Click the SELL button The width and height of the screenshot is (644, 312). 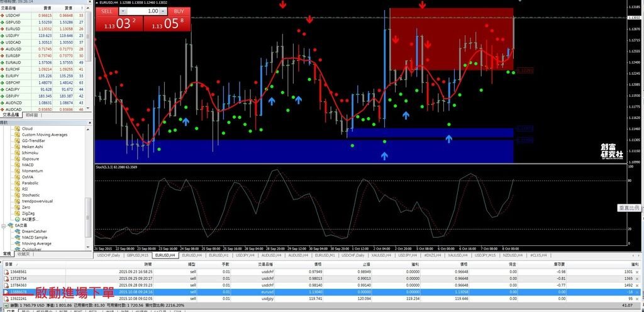(107, 11)
